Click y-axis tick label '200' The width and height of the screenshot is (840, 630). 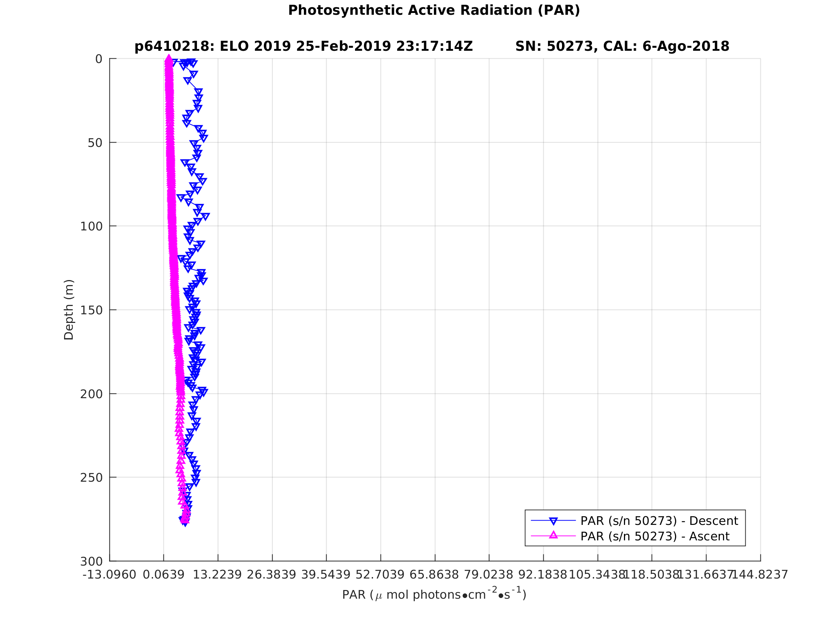(x=91, y=394)
